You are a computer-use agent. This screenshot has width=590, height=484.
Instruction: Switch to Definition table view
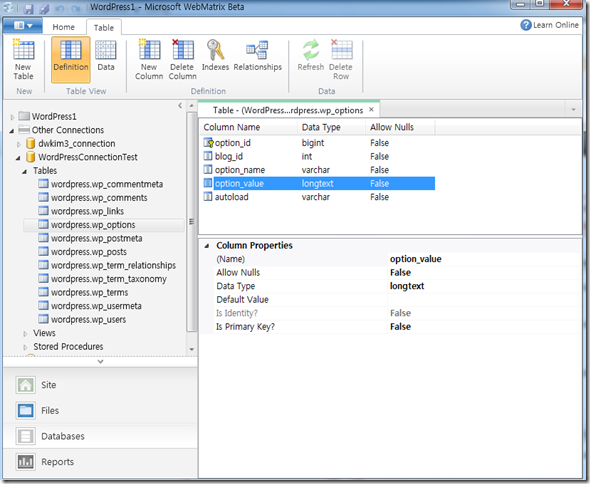coord(71,59)
